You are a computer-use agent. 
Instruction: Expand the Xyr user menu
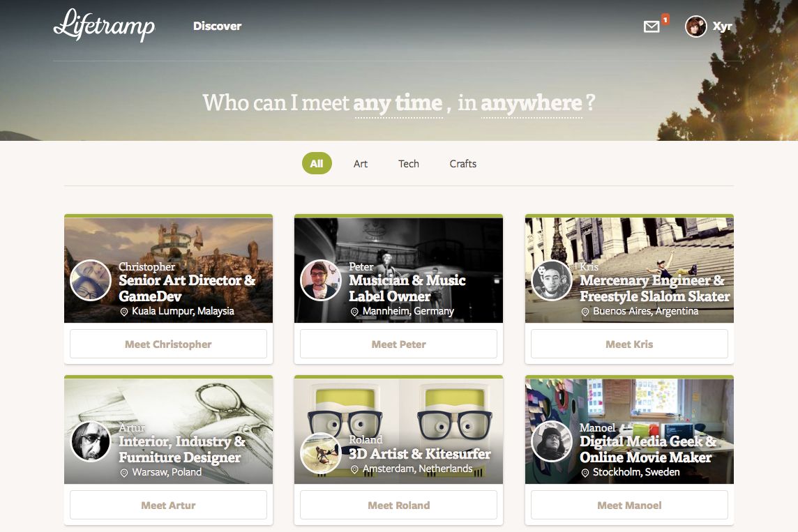[722, 26]
